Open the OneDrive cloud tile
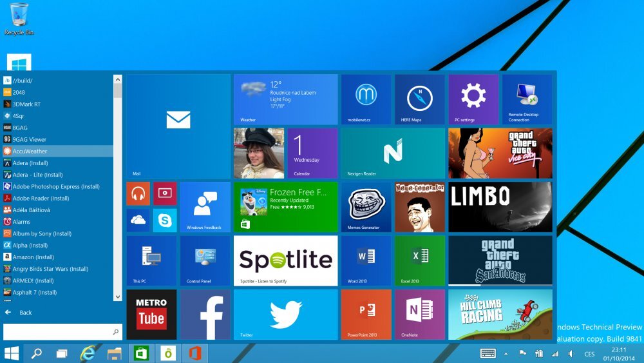 [x=138, y=221]
